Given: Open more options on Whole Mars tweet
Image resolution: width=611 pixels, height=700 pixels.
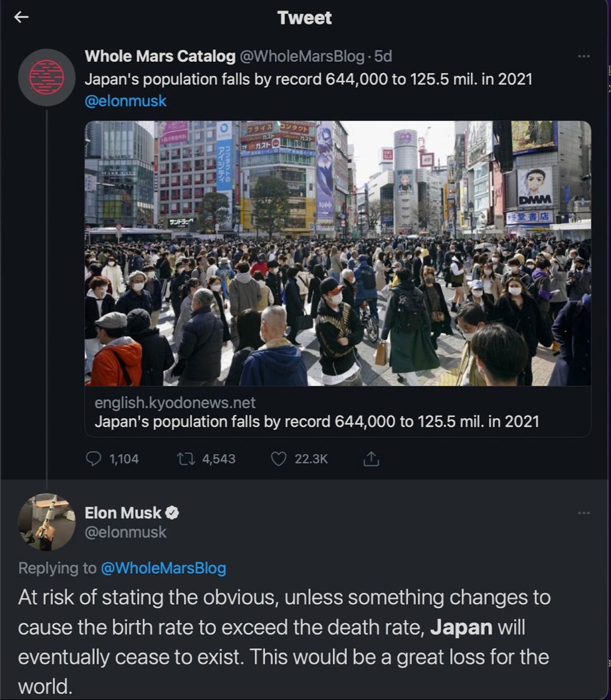Looking at the screenshot, I should [x=584, y=56].
